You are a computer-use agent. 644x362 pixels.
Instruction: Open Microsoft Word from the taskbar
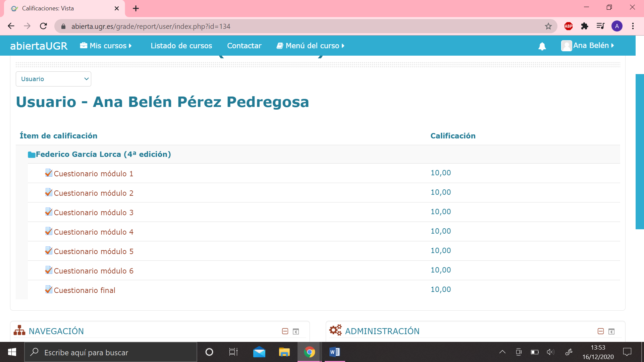tap(334, 352)
